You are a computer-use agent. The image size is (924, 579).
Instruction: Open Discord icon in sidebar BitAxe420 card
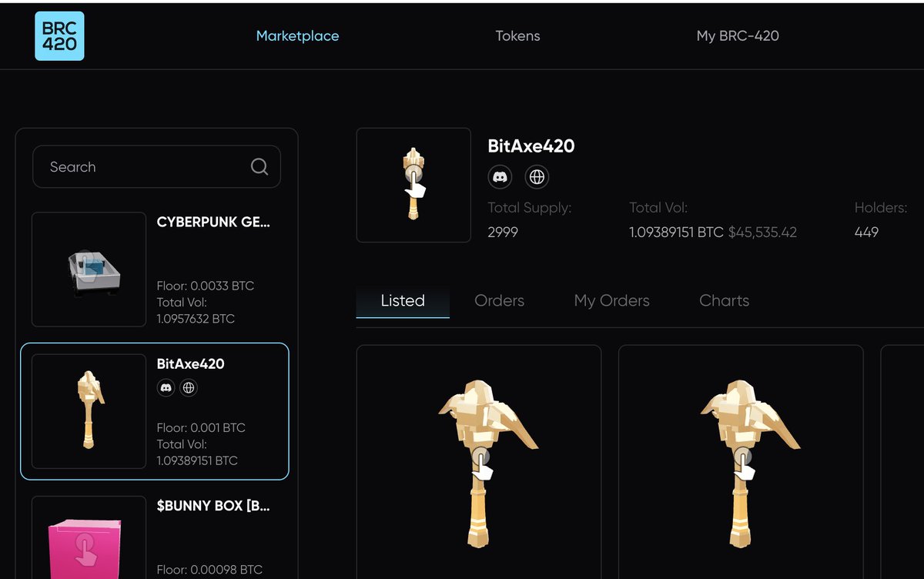click(166, 388)
